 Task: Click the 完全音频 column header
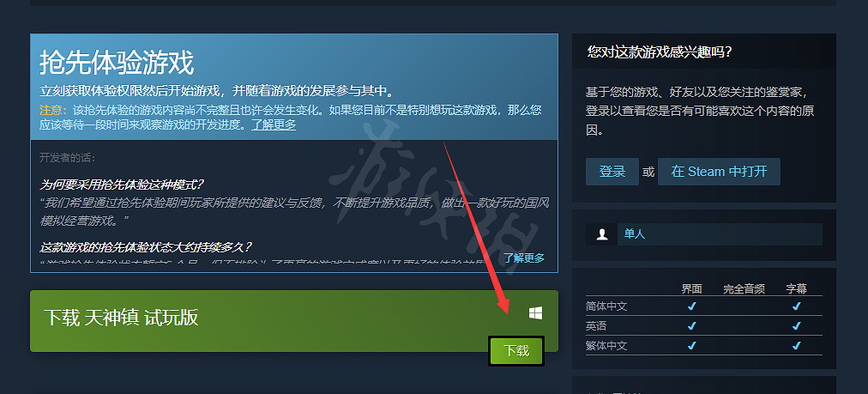point(744,288)
